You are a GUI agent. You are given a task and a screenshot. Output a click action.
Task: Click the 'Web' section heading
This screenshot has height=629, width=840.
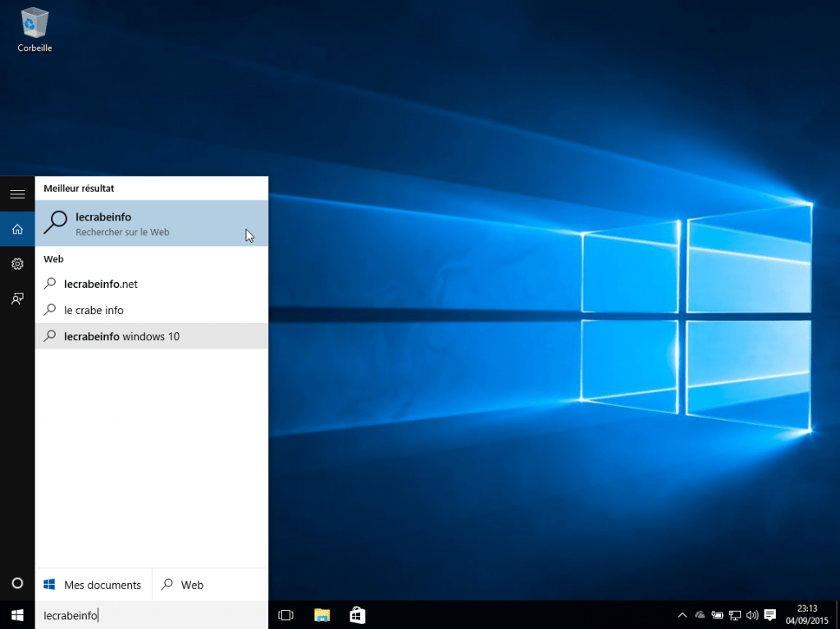[x=53, y=259]
